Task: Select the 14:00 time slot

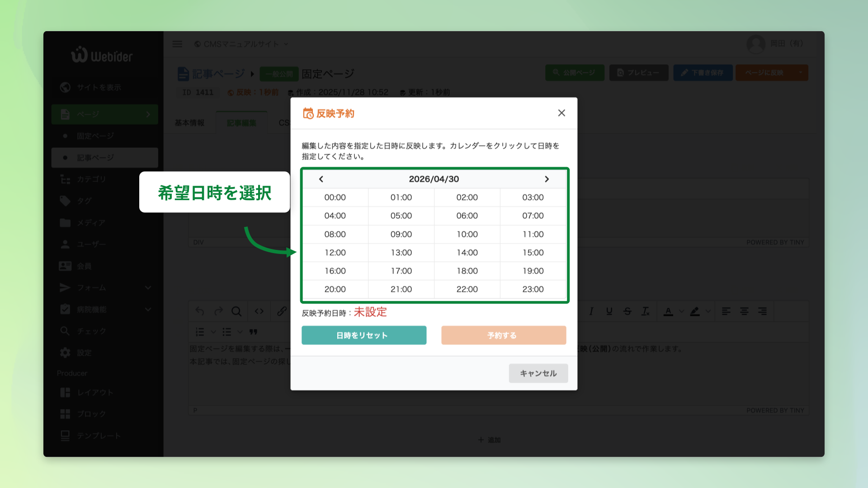Action: click(467, 253)
